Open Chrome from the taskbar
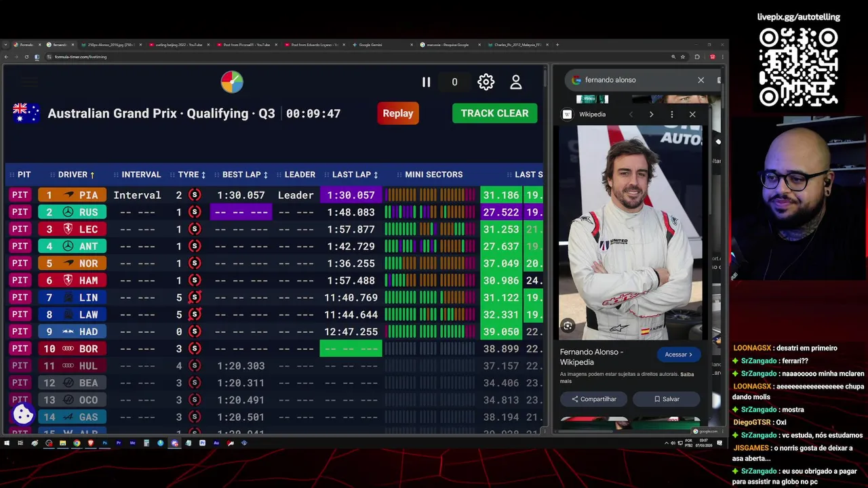 [77, 443]
